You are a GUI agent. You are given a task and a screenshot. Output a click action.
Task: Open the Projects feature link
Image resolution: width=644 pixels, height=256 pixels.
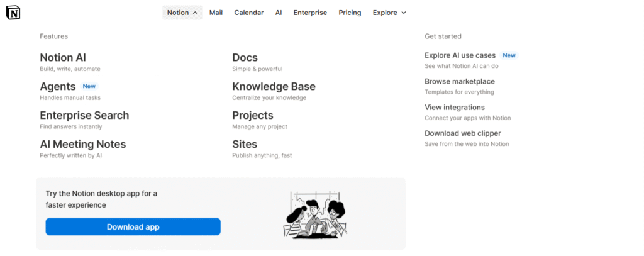(x=252, y=116)
